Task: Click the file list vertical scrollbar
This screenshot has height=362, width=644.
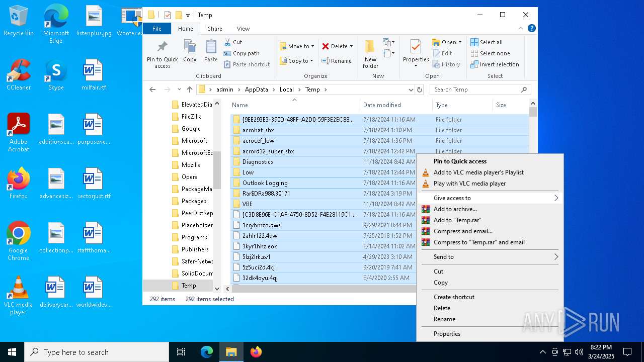Action: click(533, 112)
